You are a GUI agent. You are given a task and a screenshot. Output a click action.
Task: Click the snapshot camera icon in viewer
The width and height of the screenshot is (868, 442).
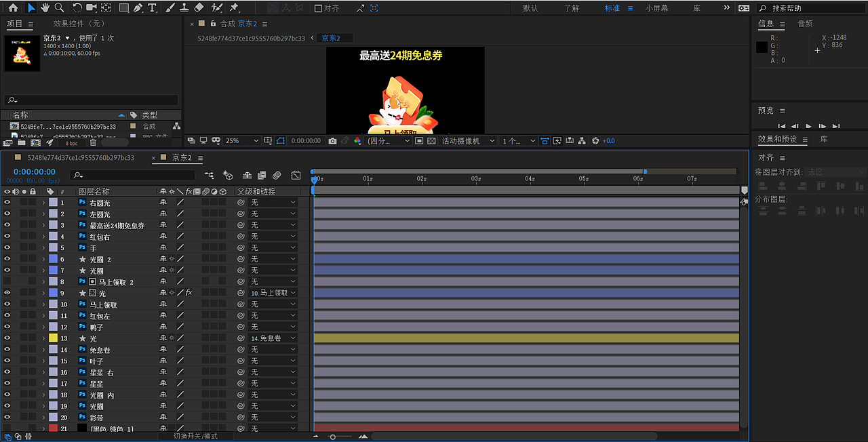click(x=332, y=141)
